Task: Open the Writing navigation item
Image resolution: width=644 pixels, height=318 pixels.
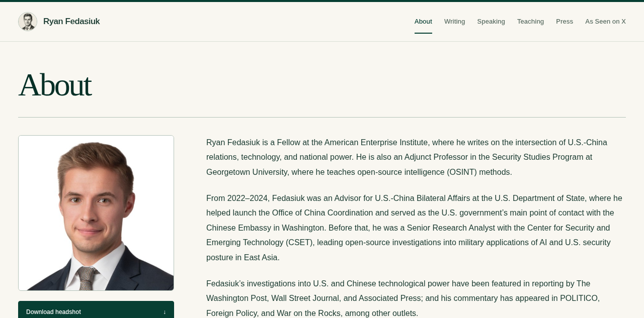Action: tap(455, 22)
